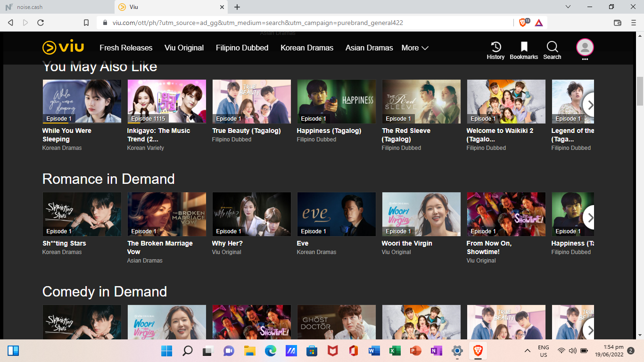
Task: Open the ENG US language indicator
Action: (x=544, y=351)
